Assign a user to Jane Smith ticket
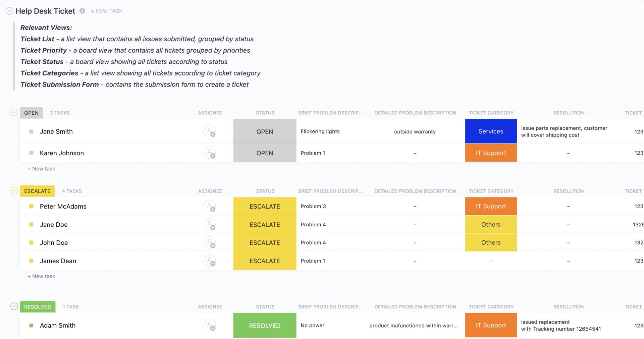Viewport: 644px width, 339px height. (210, 131)
